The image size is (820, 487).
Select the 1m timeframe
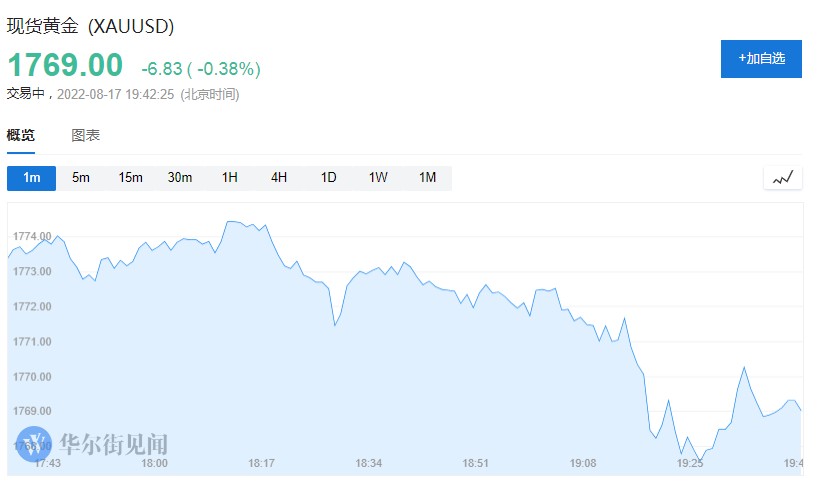tap(32, 178)
